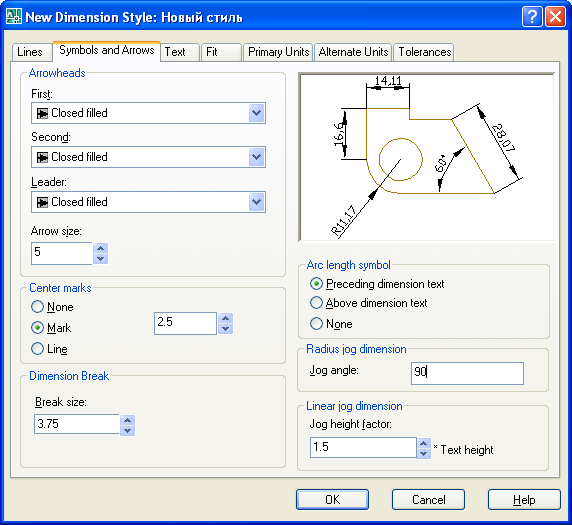Decrease arrow size with the down arrow
572x525 pixels.
point(100,259)
